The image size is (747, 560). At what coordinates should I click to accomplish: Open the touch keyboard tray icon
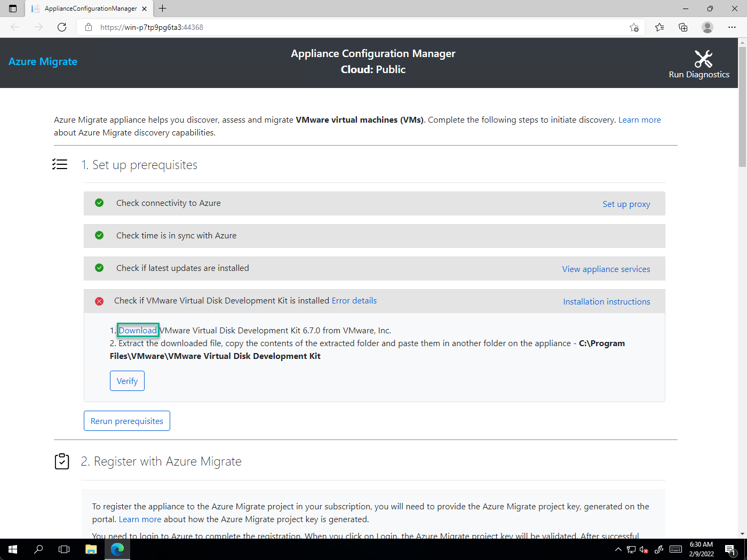click(x=676, y=549)
